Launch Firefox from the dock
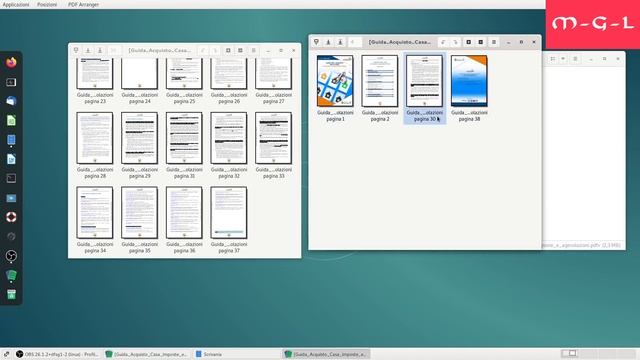 [11, 62]
